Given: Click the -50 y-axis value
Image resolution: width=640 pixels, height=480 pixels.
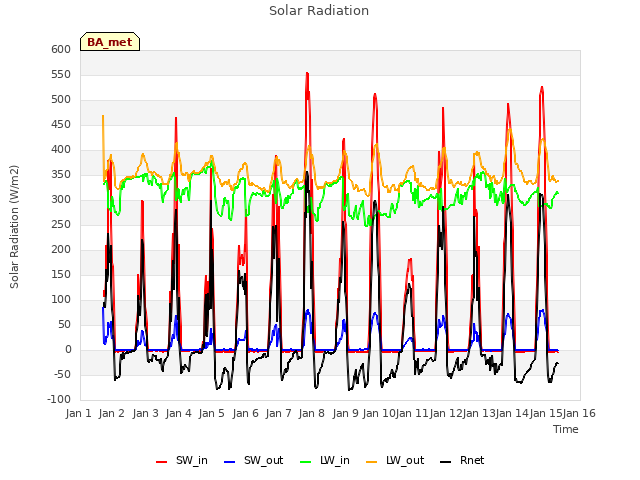Looking at the screenshot, I should (x=61, y=374).
